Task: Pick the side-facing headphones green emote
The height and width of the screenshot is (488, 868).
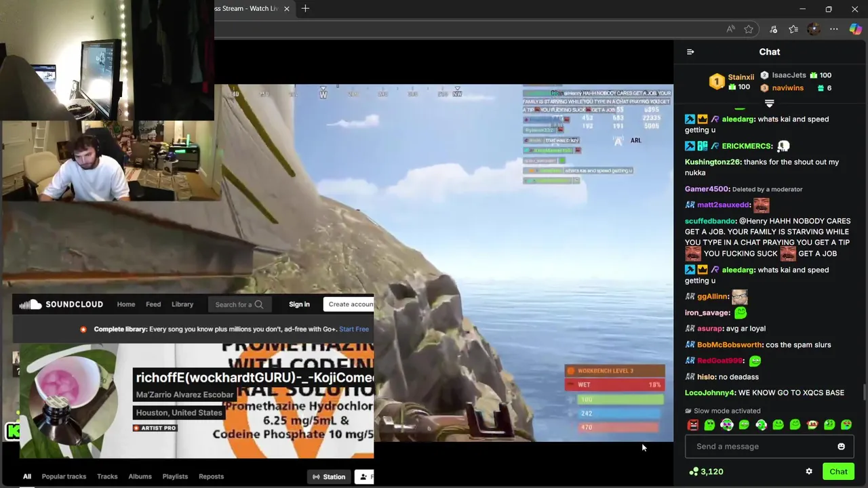Action: pos(762,425)
